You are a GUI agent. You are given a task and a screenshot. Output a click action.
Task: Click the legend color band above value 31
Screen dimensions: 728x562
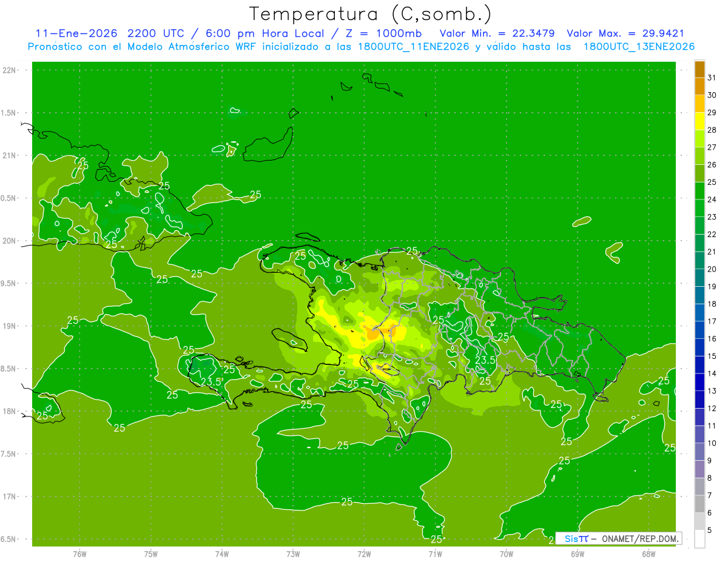(699, 69)
